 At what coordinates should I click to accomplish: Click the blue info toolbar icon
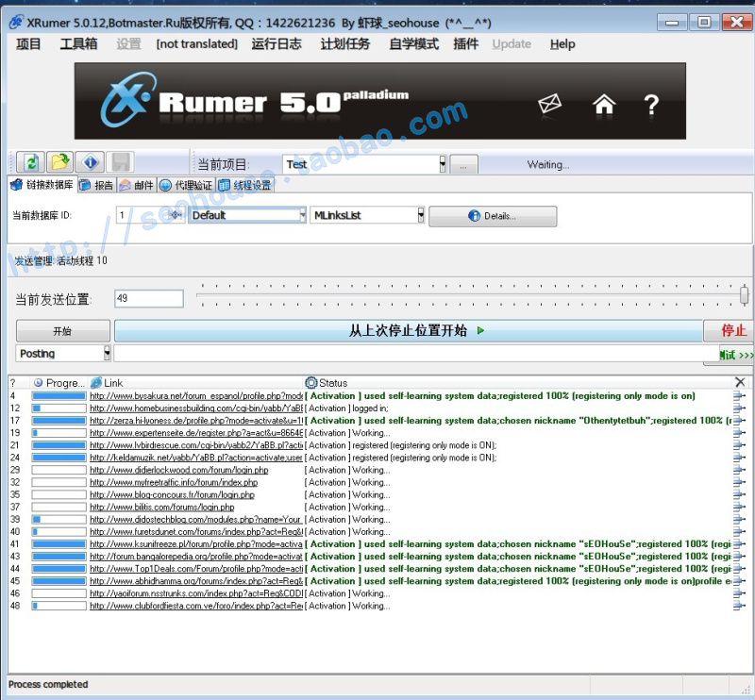(90, 162)
